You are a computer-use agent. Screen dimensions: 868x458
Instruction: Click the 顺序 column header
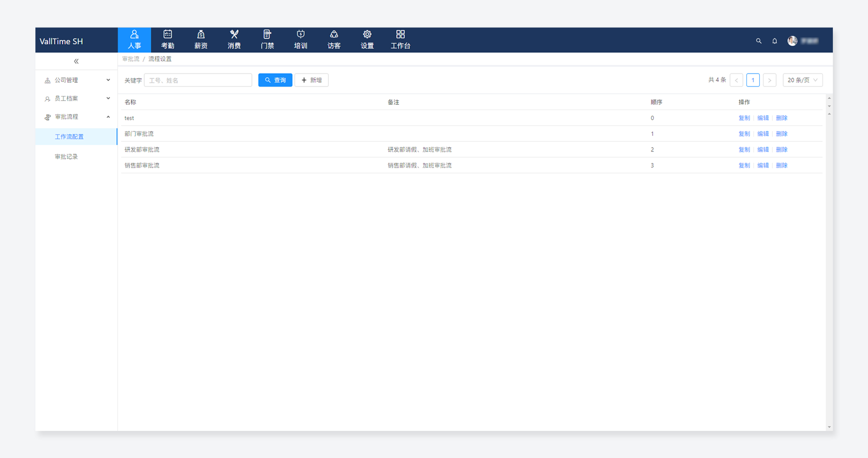(x=656, y=102)
